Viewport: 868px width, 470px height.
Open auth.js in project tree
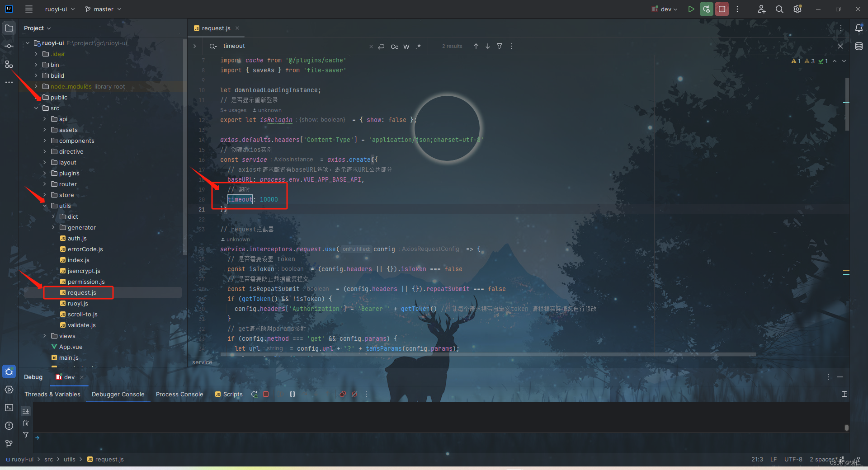[x=77, y=238]
